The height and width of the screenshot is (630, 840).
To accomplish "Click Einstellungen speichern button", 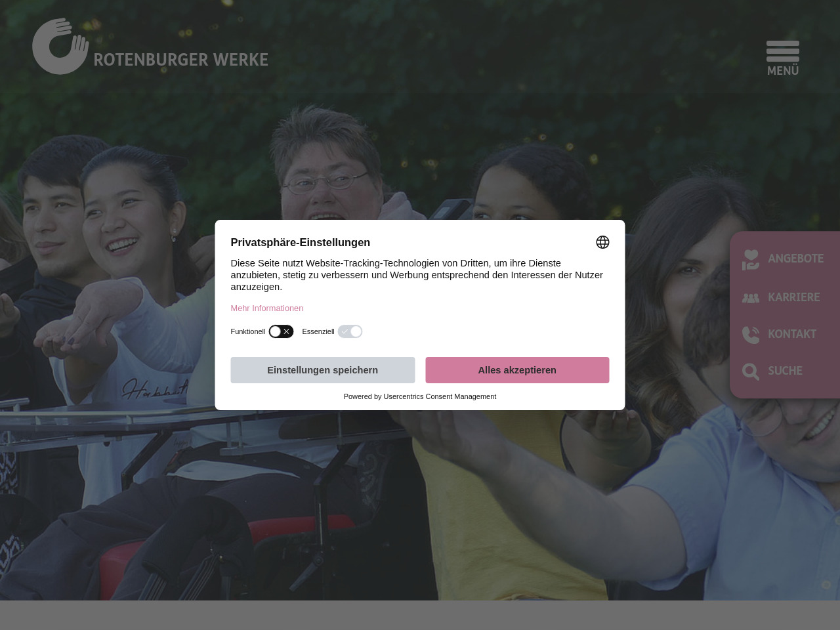I will point(323,370).
